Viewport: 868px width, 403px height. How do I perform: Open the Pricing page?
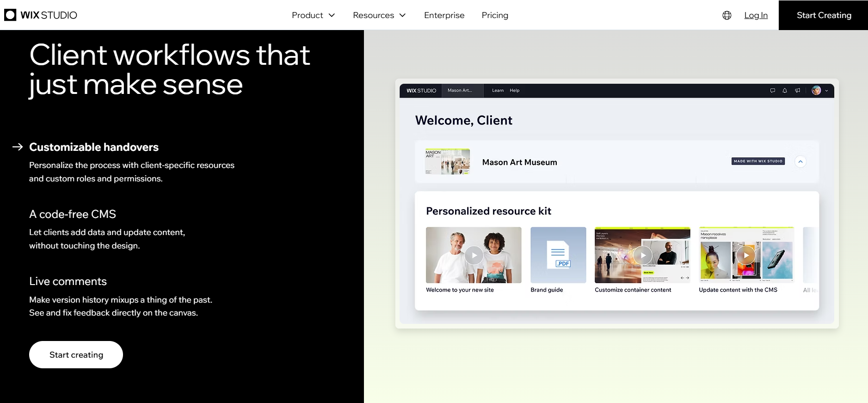tap(495, 15)
